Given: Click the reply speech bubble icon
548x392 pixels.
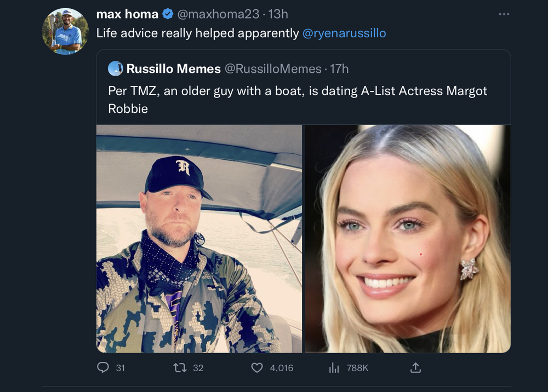Looking at the screenshot, I should [x=103, y=368].
